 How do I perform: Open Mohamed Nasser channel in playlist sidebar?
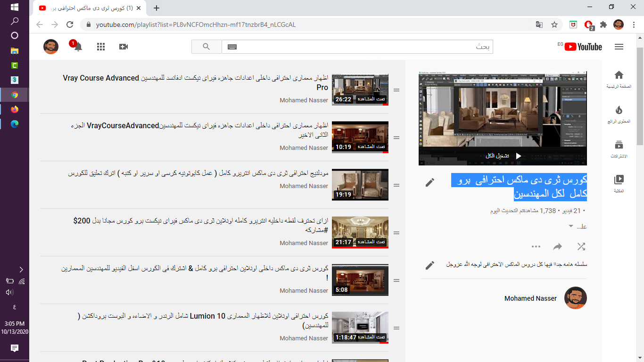point(530,298)
